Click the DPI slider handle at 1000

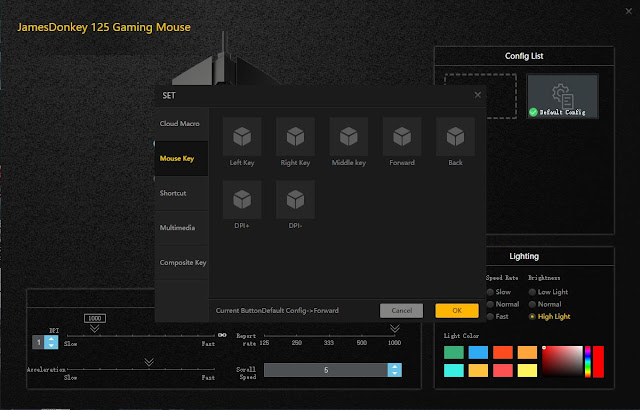[95, 328]
